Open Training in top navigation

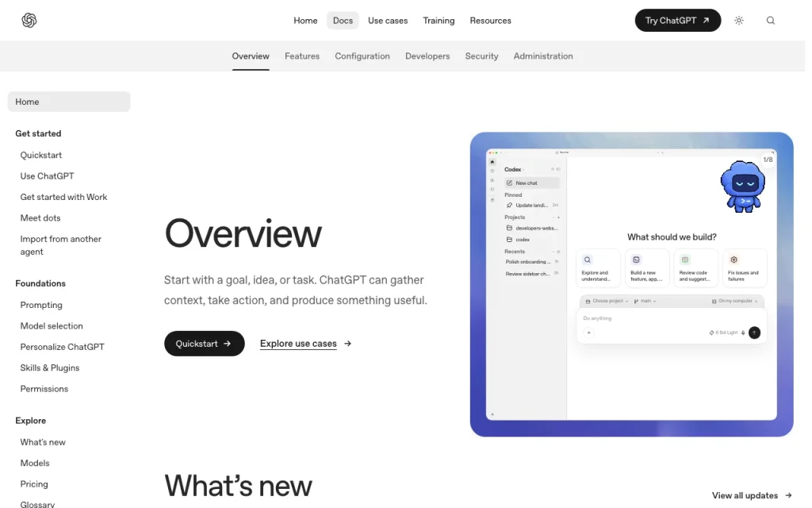pyautogui.click(x=439, y=20)
